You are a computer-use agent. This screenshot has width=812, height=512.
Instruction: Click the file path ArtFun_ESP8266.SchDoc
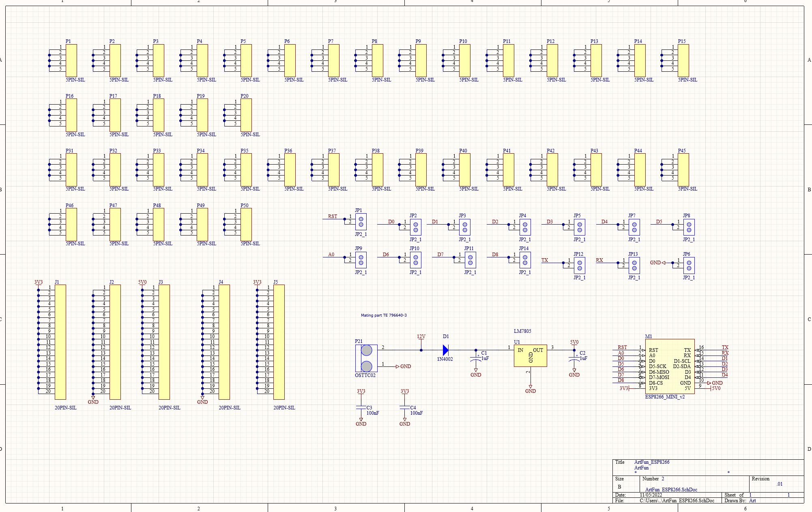tap(677, 501)
